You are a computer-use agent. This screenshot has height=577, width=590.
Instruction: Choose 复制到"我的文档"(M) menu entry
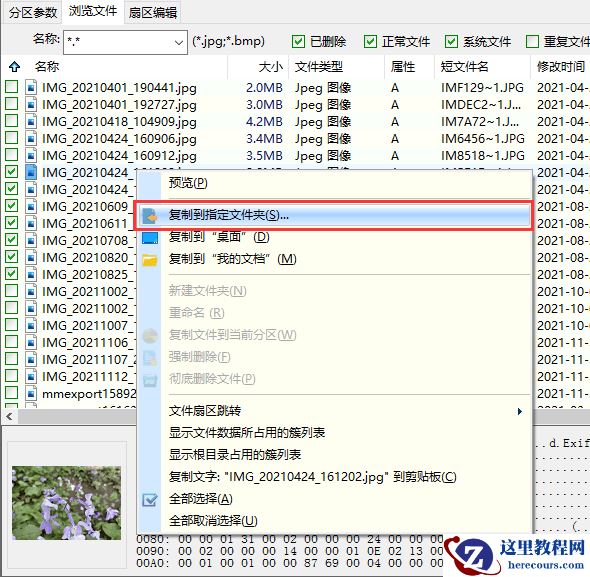click(334, 259)
